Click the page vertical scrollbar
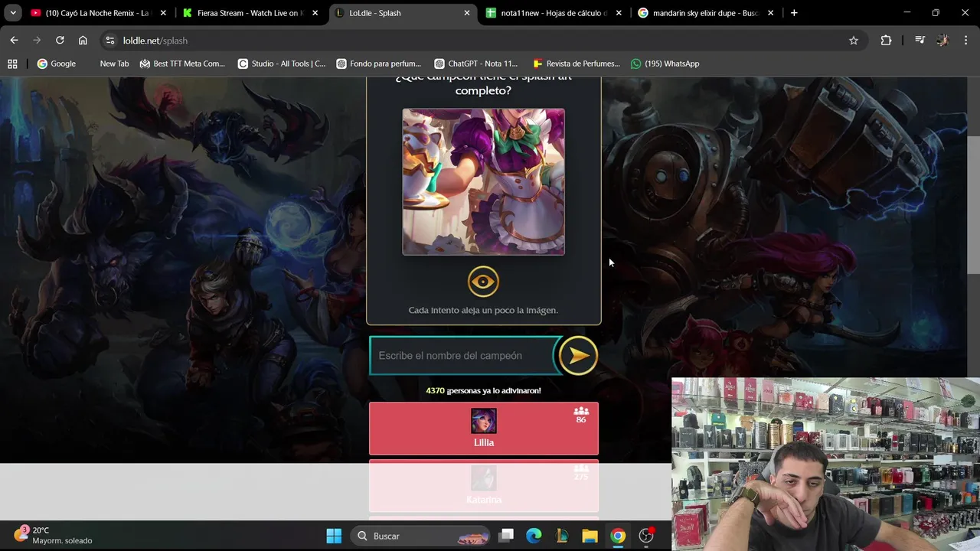 point(973,205)
